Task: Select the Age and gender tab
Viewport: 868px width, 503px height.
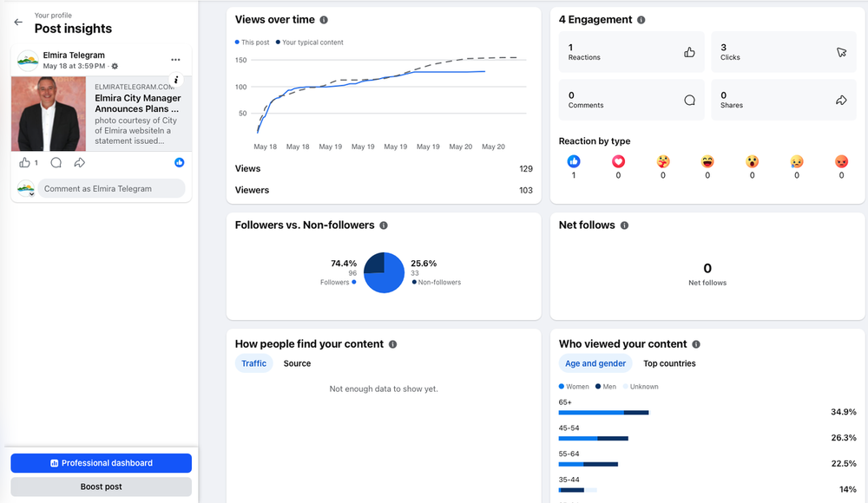Action: coord(595,363)
